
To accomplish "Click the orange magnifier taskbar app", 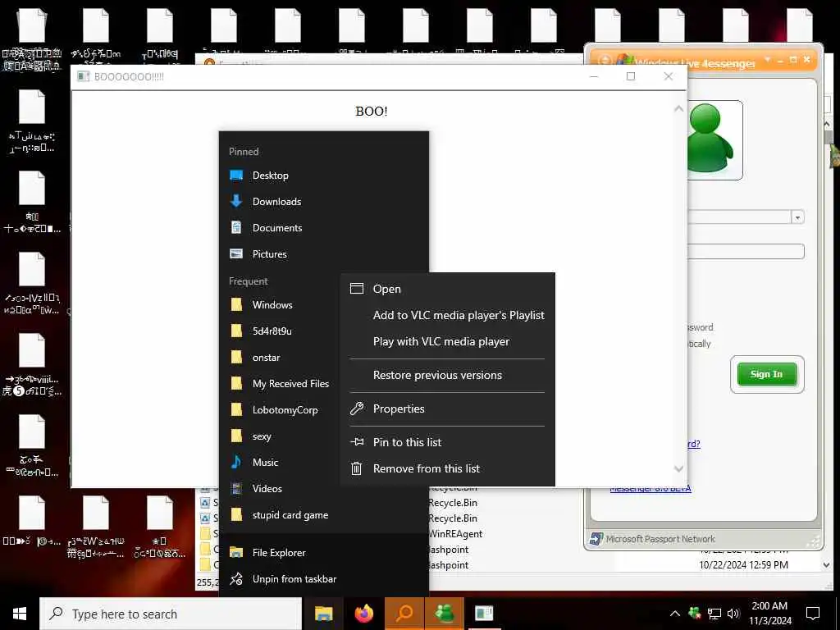I will coord(404,614).
